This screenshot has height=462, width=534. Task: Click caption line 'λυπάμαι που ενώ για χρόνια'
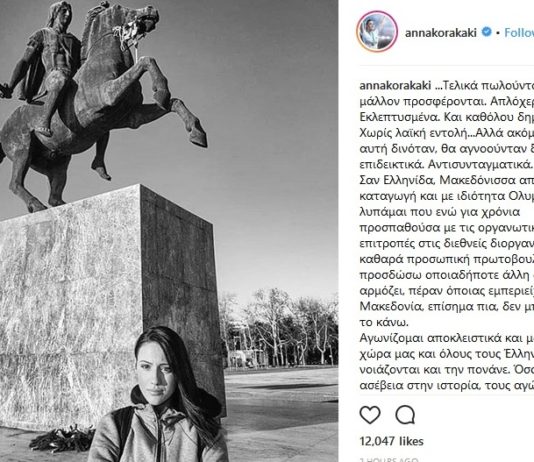(x=440, y=212)
